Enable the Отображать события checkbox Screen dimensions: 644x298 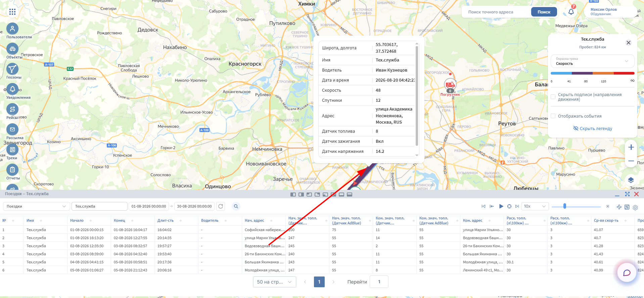click(553, 116)
